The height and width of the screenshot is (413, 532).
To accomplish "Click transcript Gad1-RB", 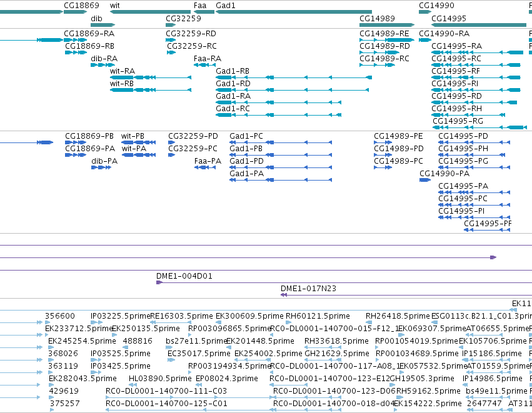I will coord(233,71).
